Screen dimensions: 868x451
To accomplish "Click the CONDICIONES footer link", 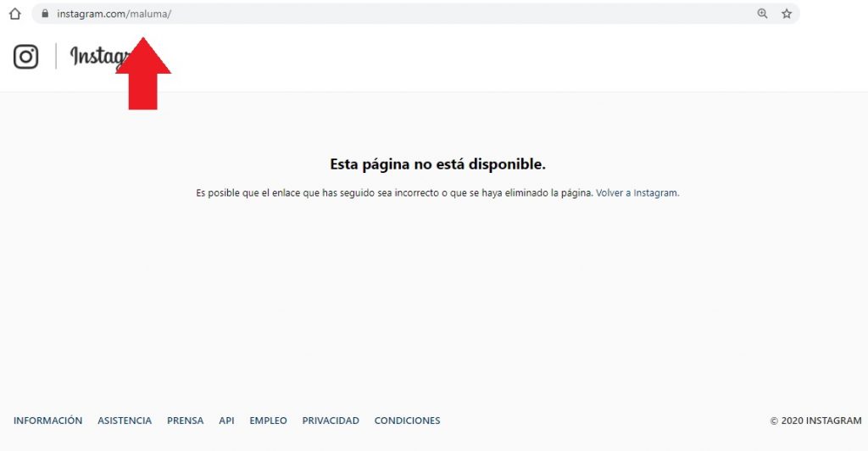I will [x=407, y=420].
